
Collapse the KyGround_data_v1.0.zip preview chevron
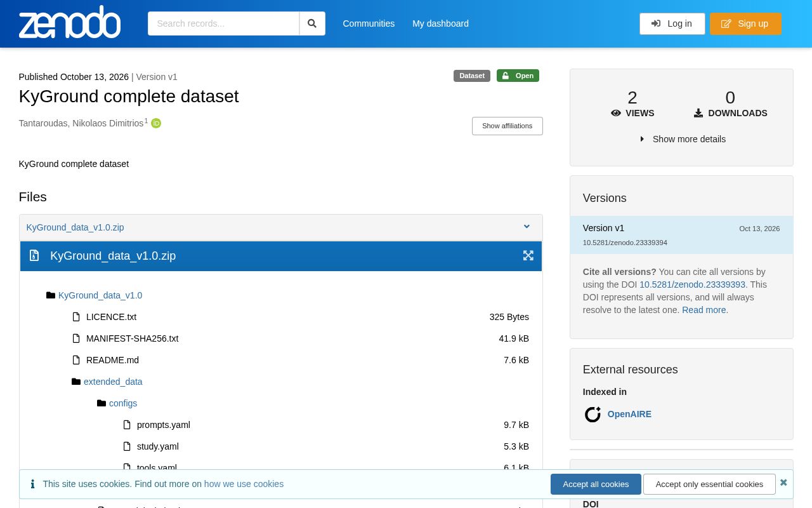[x=527, y=227]
